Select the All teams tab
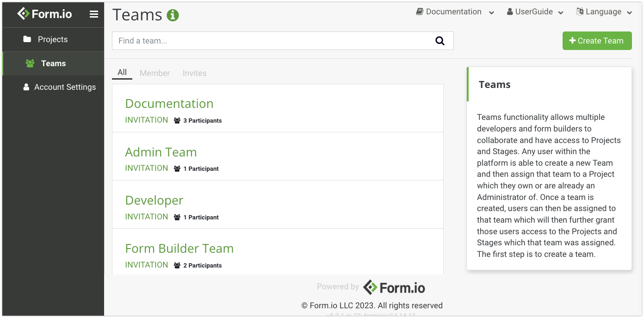Viewport: 644px width, 318px height. click(122, 72)
